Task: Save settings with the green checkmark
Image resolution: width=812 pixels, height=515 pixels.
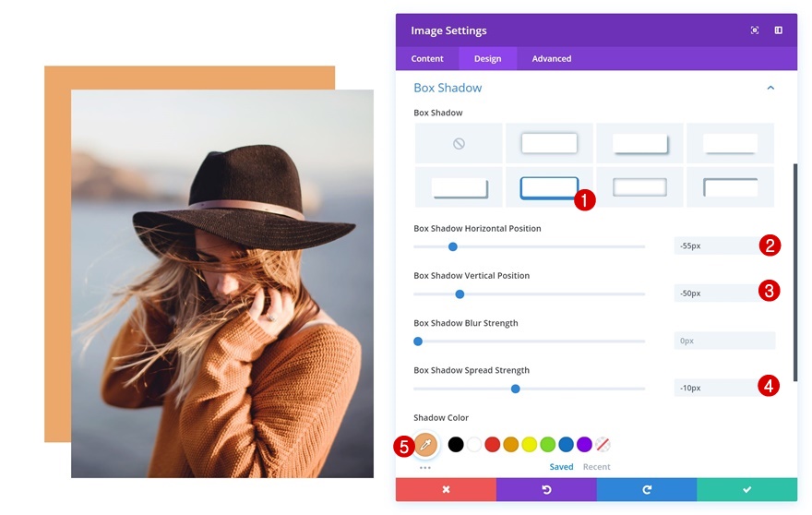Action: click(746, 489)
